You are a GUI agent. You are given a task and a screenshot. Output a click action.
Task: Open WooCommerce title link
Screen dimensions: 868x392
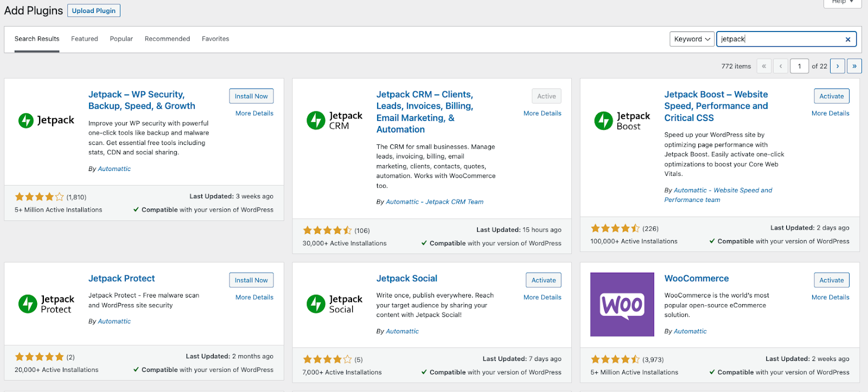[697, 279]
